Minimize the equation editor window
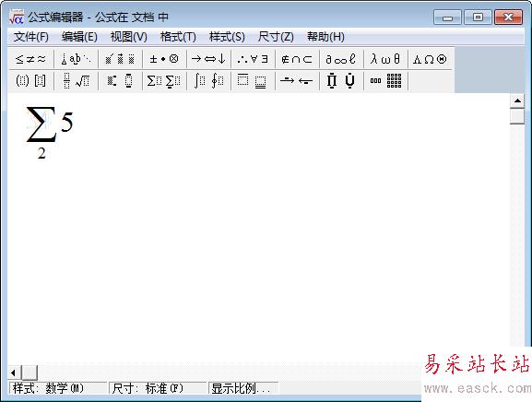This screenshot has height=402, width=532. coord(447,18)
